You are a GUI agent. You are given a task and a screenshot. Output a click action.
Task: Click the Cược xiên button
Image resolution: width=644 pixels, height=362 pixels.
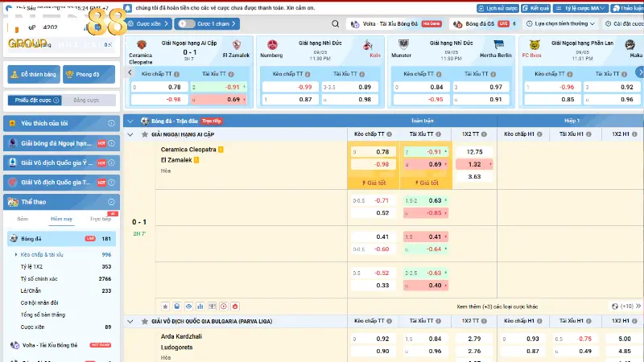click(x=148, y=24)
